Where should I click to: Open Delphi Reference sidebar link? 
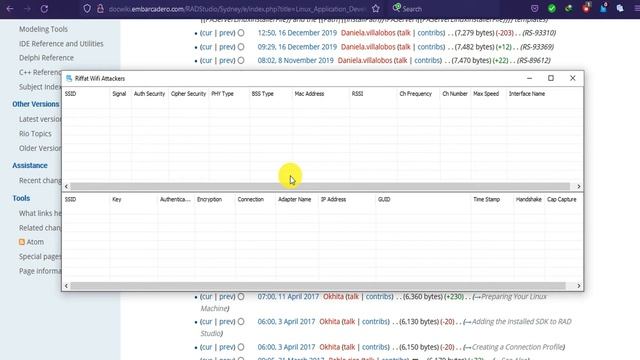46,58
